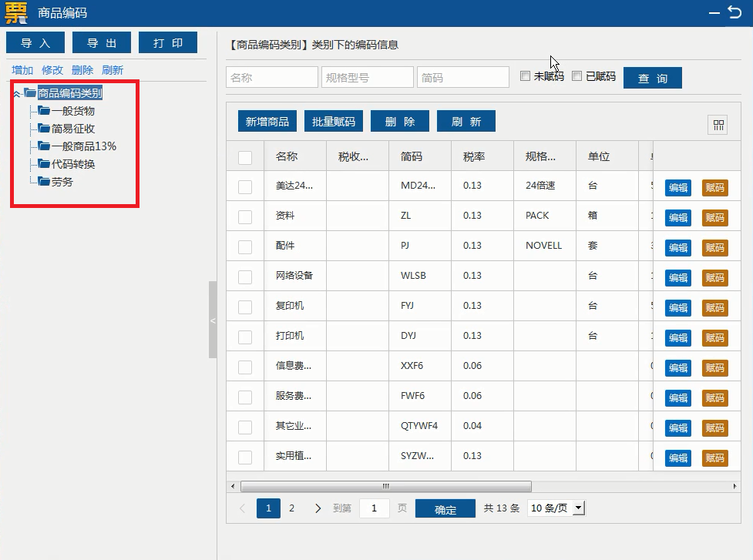Check the row checkbox for 服务费...
753x560 pixels.
pyautogui.click(x=245, y=397)
